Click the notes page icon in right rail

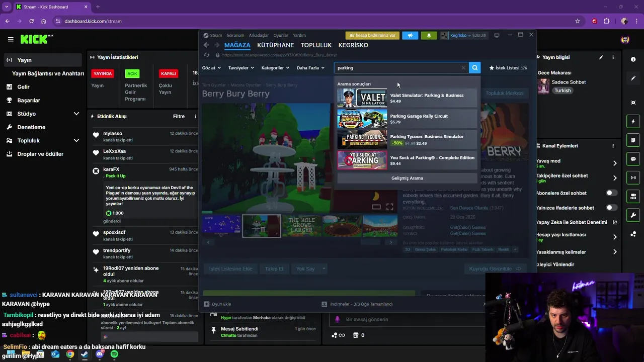coord(633,140)
